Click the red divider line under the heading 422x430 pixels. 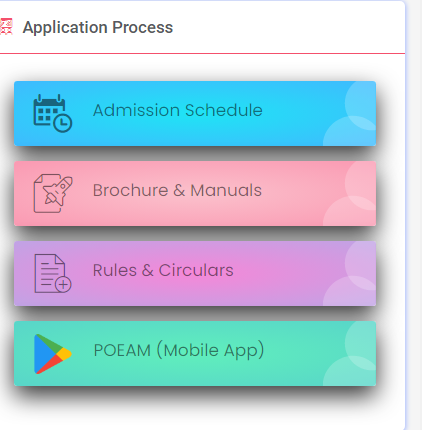[202, 53]
